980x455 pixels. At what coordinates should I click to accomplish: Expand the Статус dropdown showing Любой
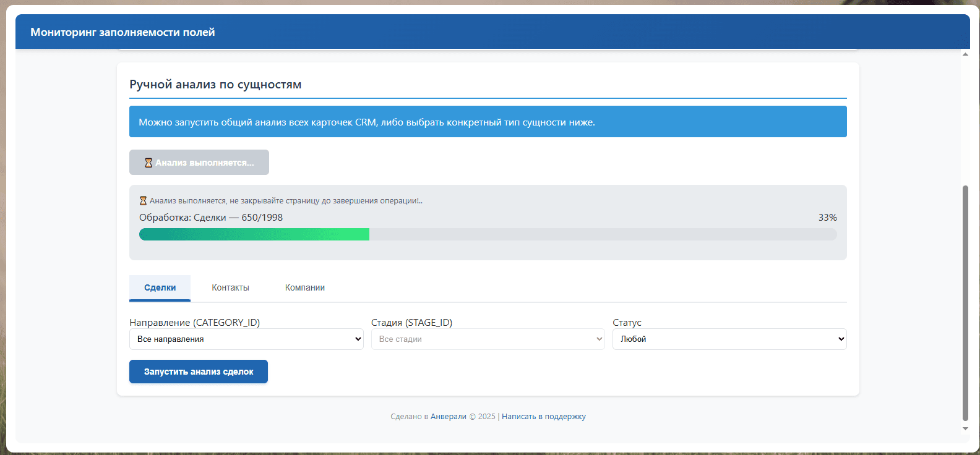pos(729,339)
